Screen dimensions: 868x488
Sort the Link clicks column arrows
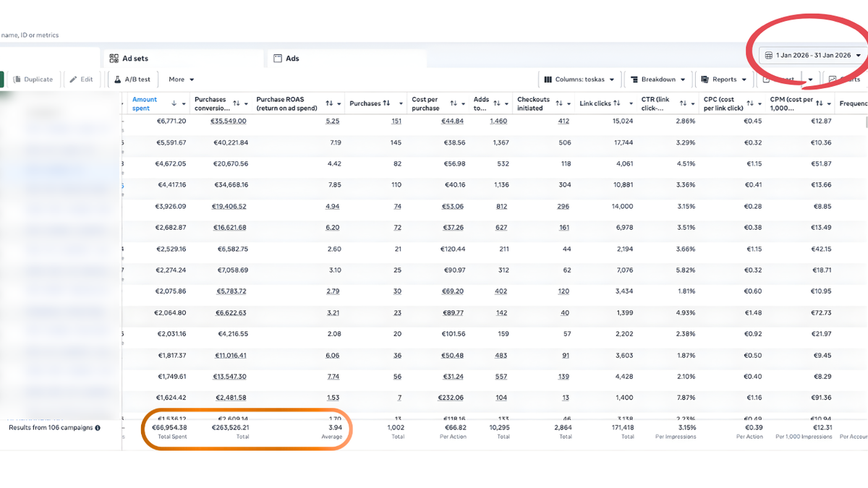(x=617, y=104)
